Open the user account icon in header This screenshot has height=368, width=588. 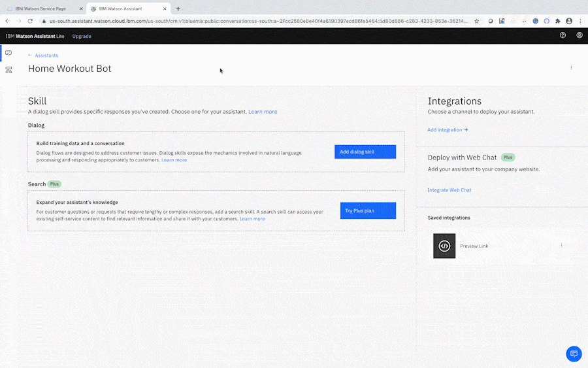pyautogui.click(x=580, y=35)
